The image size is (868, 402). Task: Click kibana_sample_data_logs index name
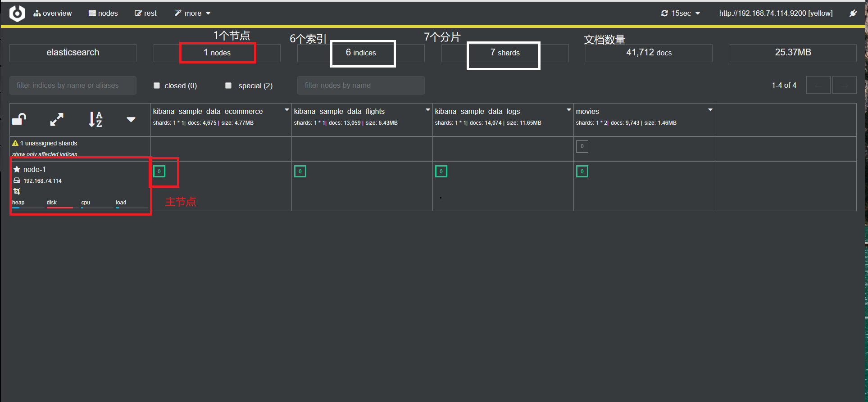pyautogui.click(x=477, y=111)
